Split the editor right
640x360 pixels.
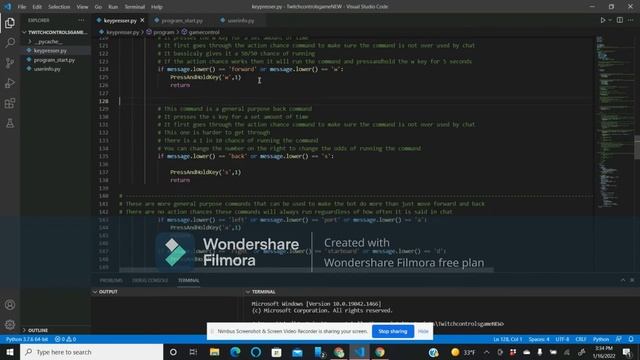coord(620,20)
